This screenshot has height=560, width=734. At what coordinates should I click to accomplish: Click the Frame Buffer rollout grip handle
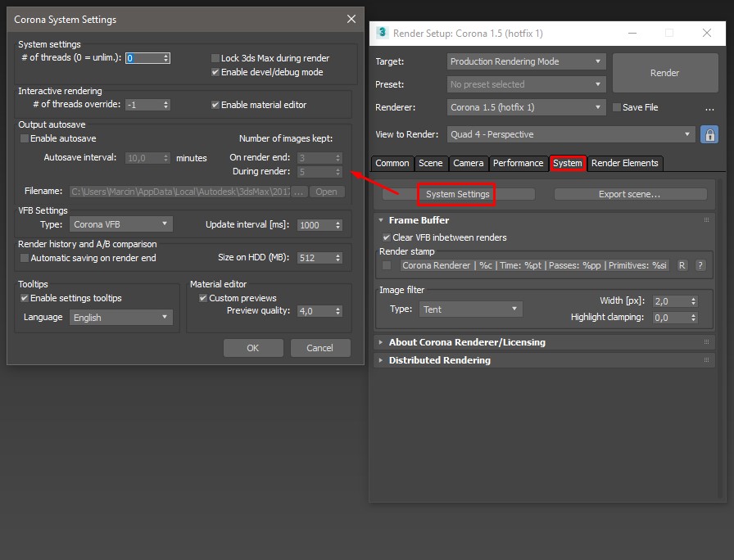[706, 220]
